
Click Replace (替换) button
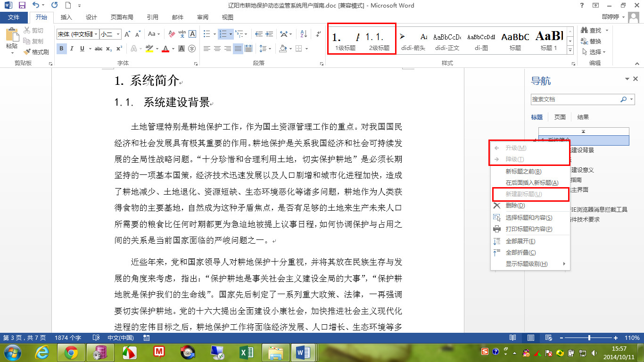tap(591, 41)
